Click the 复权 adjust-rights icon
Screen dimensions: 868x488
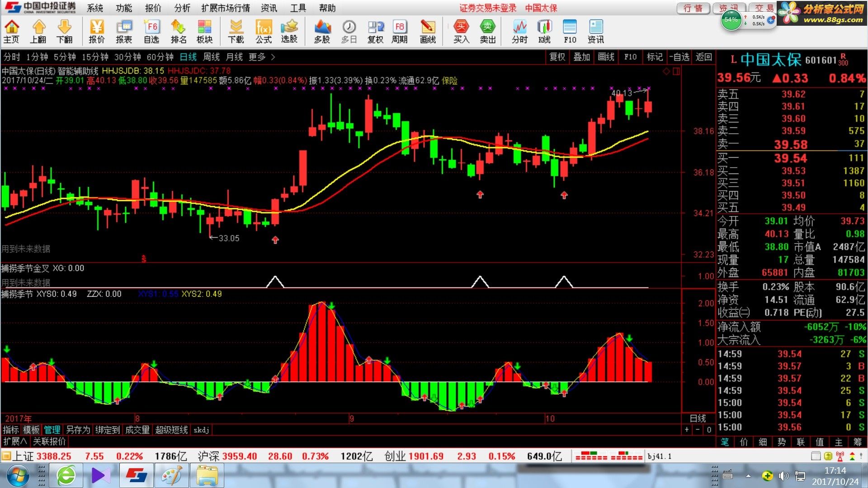click(x=375, y=32)
